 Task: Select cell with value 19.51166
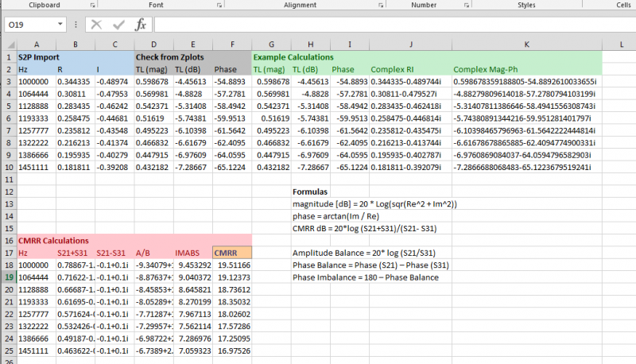[232, 265]
